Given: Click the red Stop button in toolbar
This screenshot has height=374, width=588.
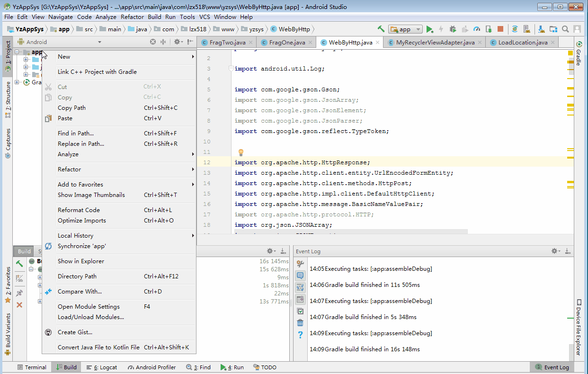Looking at the screenshot, I should (x=500, y=29).
